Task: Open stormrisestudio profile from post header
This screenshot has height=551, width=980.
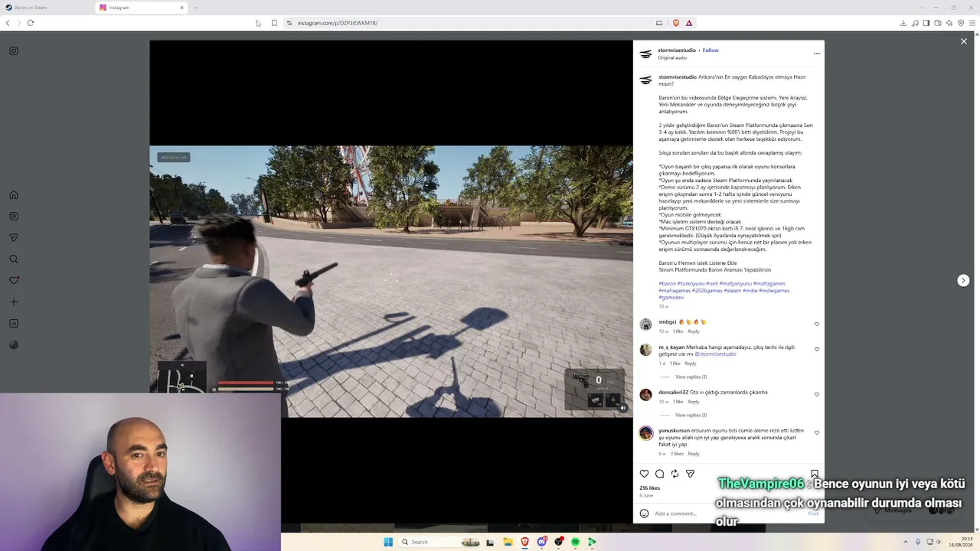Action: coord(677,51)
